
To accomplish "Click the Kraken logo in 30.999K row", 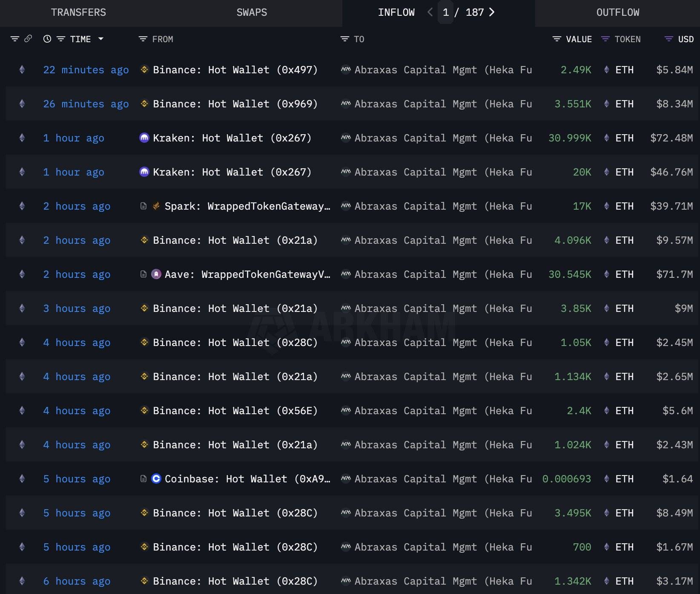I will (144, 138).
